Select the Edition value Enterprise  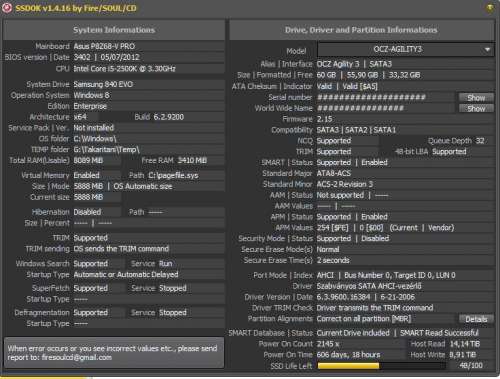90,106
